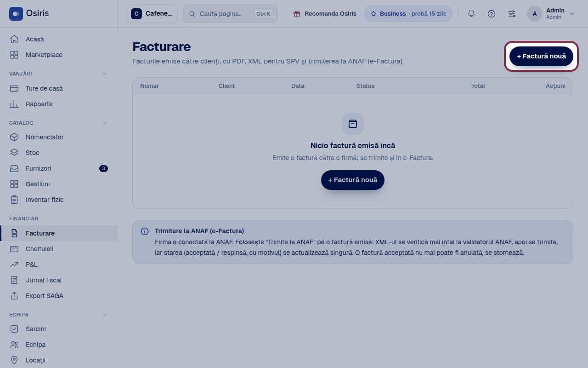
Task: Click the Acasă home icon
Action: coord(14,39)
